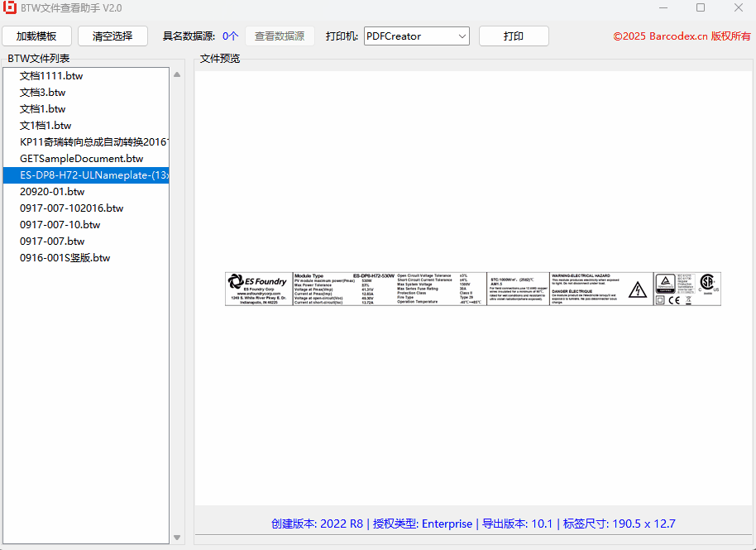Select 文档1111.btw in the file list

click(86, 76)
